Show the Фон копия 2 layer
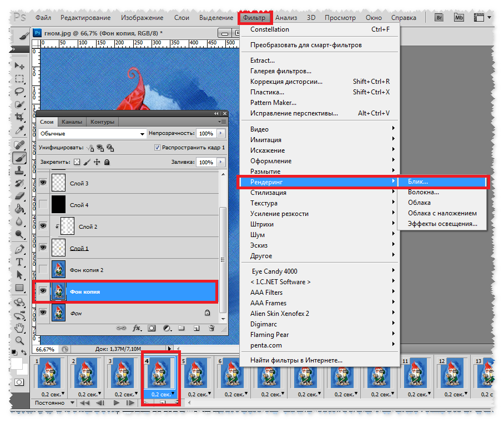The image size is (504, 423). (43, 269)
